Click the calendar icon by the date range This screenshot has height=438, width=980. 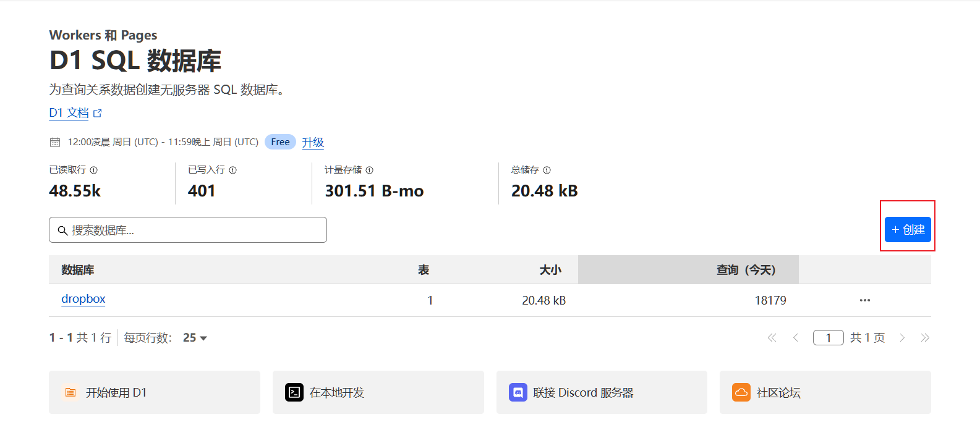[55, 142]
